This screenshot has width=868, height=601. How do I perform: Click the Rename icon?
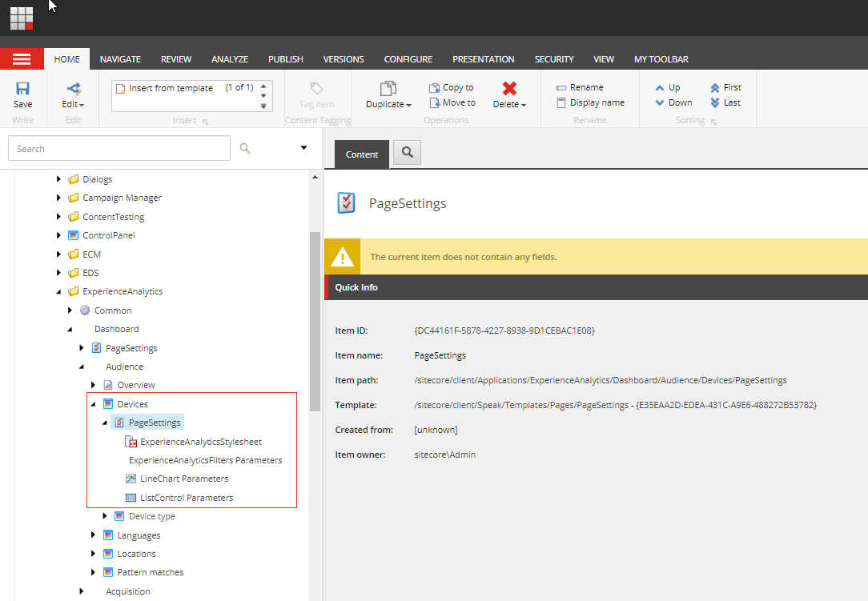pyautogui.click(x=561, y=87)
